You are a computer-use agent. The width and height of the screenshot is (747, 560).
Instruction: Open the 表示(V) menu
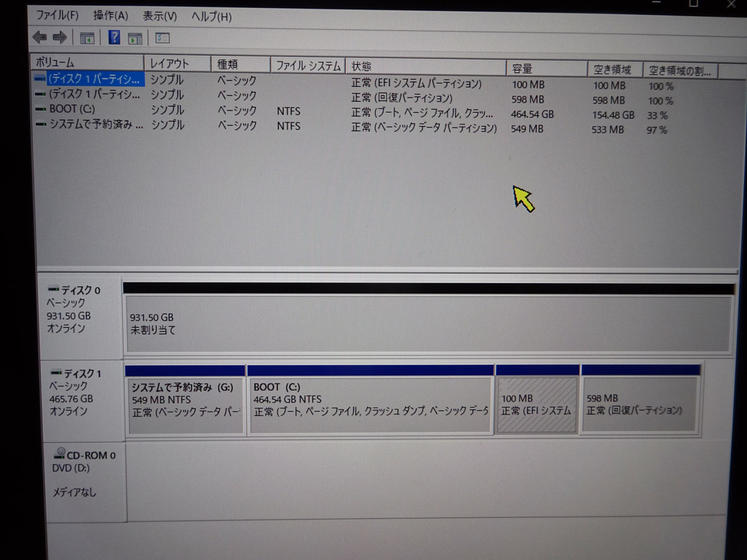(159, 16)
